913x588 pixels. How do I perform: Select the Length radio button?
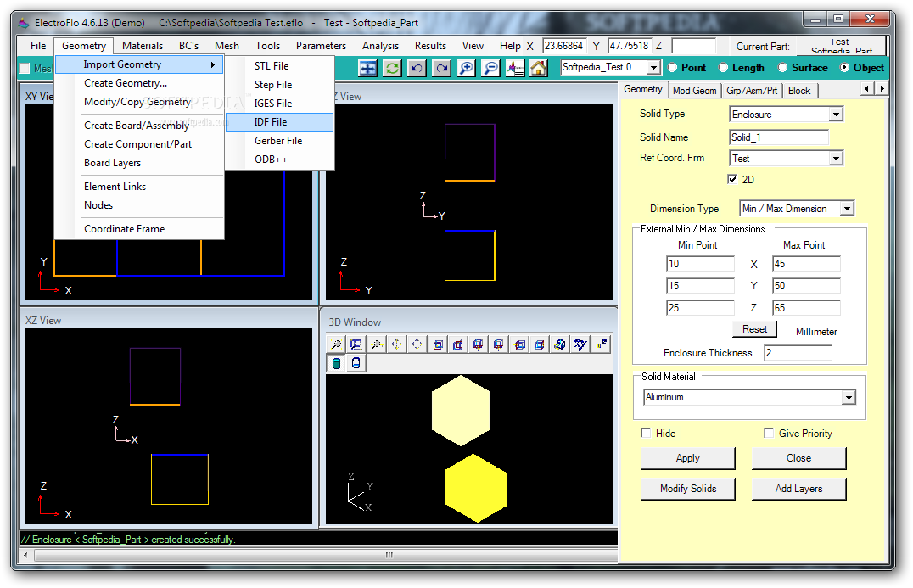tap(723, 68)
